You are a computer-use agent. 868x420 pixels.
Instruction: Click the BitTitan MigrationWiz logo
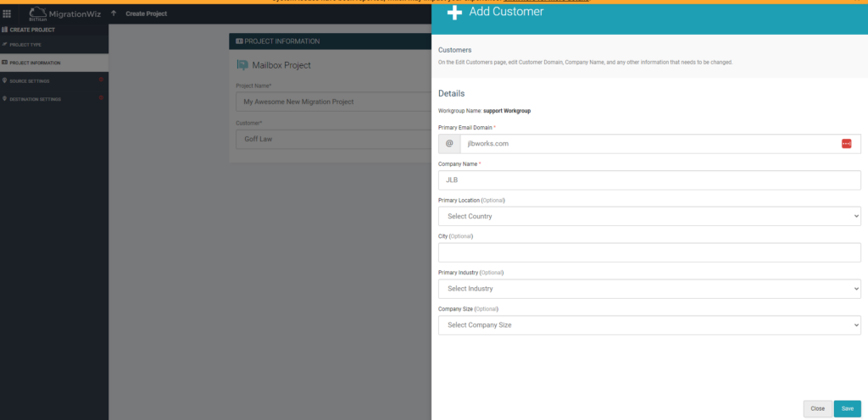point(63,14)
